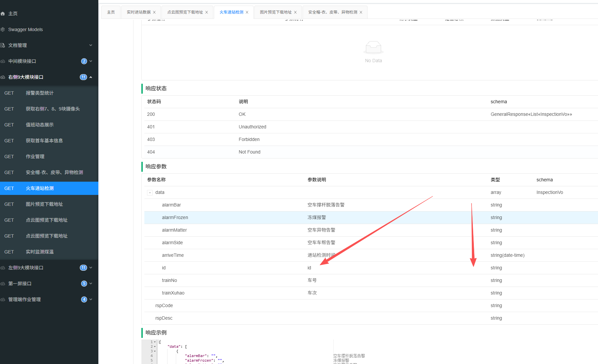
Task: Close the 安全帽-衣、皮带、异物检测 tab
Action: [x=361, y=12]
